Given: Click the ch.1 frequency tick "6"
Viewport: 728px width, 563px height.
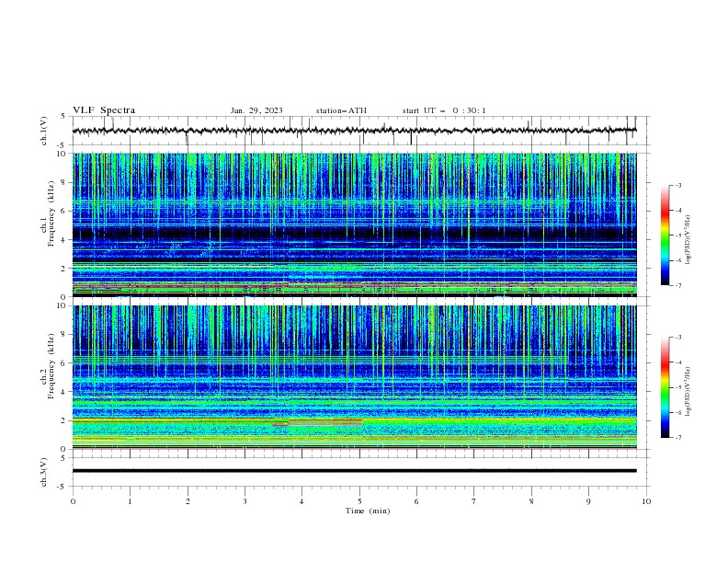Looking at the screenshot, I should coord(63,211).
